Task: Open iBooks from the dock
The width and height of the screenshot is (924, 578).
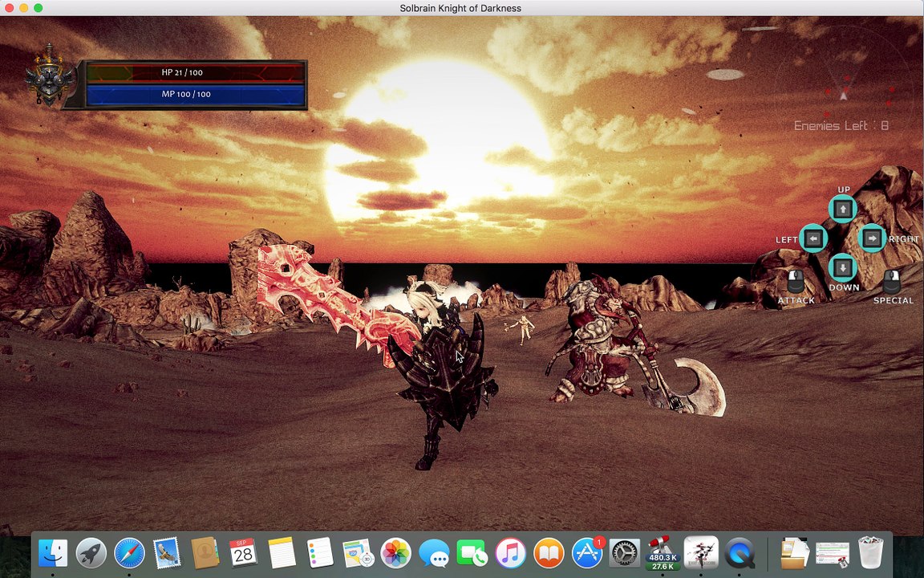Action: click(549, 553)
